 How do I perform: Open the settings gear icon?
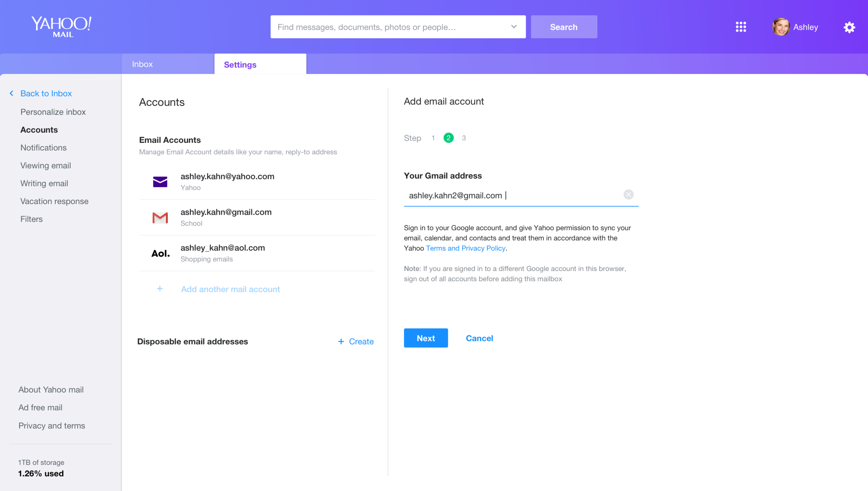click(x=849, y=27)
